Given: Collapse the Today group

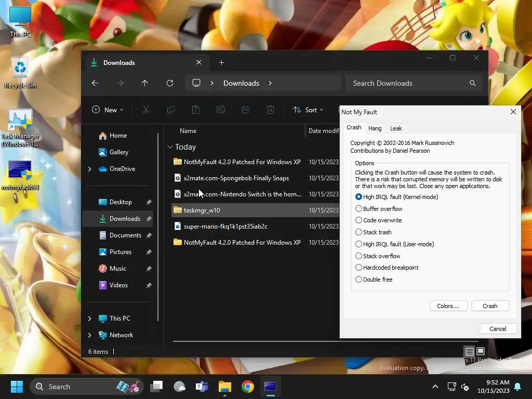Looking at the screenshot, I should coord(170,147).
